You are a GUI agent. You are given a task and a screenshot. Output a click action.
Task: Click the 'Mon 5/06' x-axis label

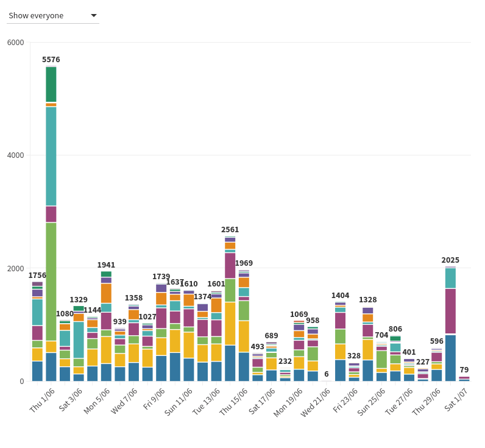click(96, 402)
